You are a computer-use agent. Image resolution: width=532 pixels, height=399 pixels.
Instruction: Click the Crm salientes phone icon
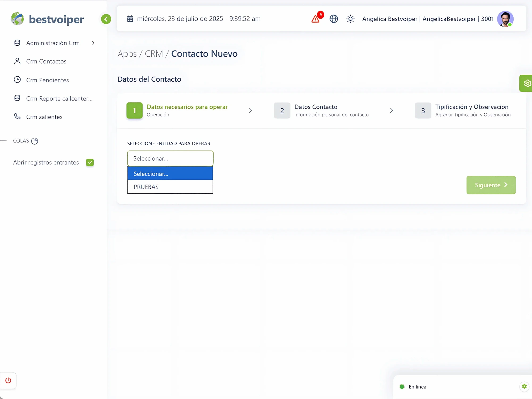point(17,116)
